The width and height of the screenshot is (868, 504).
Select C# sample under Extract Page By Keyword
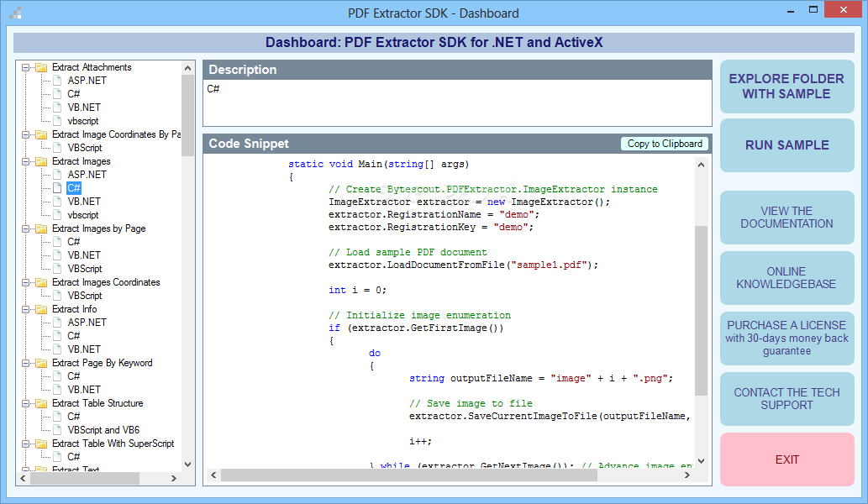click(x=74, y=376)
